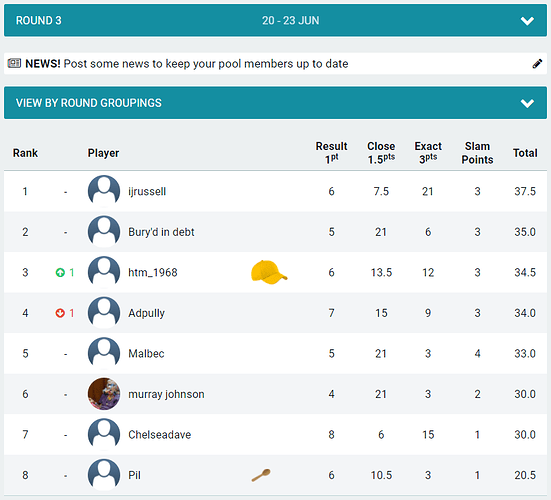
Task: Open ijrussell's avatar icon
Action: 104,191
